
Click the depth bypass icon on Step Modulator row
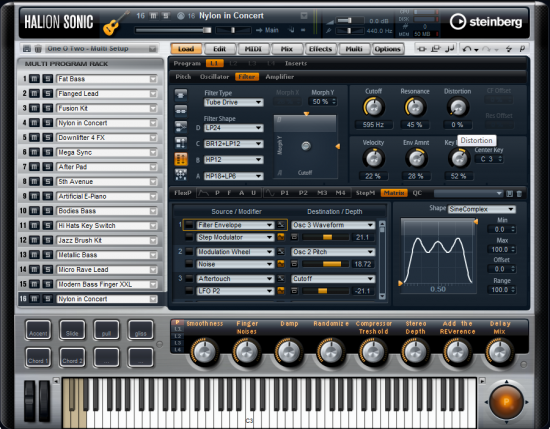tap(294, 237)
